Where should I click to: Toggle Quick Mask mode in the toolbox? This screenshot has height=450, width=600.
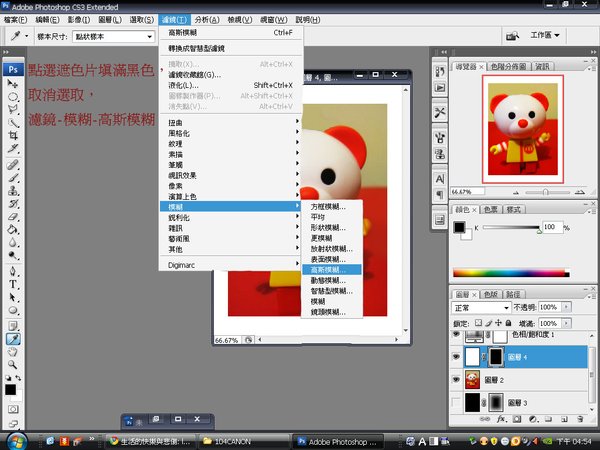pos(13,409)
